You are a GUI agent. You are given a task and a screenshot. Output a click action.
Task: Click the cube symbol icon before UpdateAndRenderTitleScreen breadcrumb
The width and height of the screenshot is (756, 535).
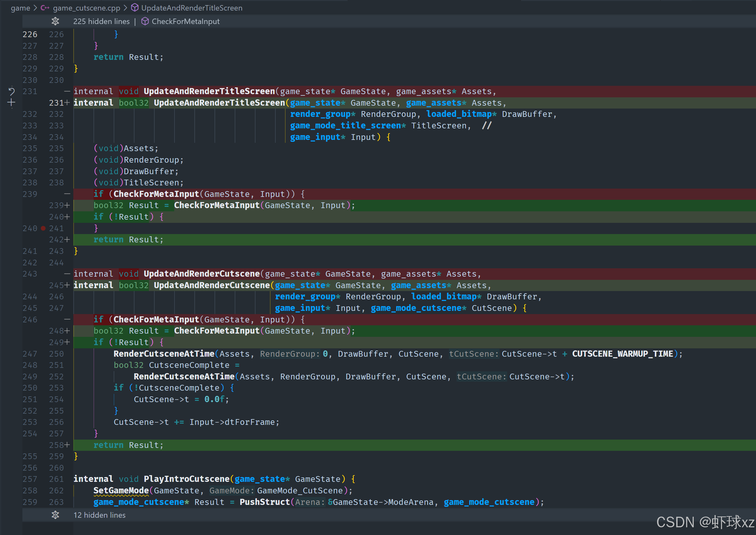click(135, 8)
